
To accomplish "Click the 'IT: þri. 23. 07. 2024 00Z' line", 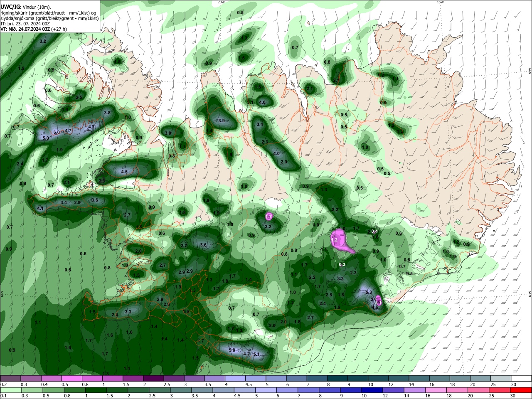I will tap(25, 24).
